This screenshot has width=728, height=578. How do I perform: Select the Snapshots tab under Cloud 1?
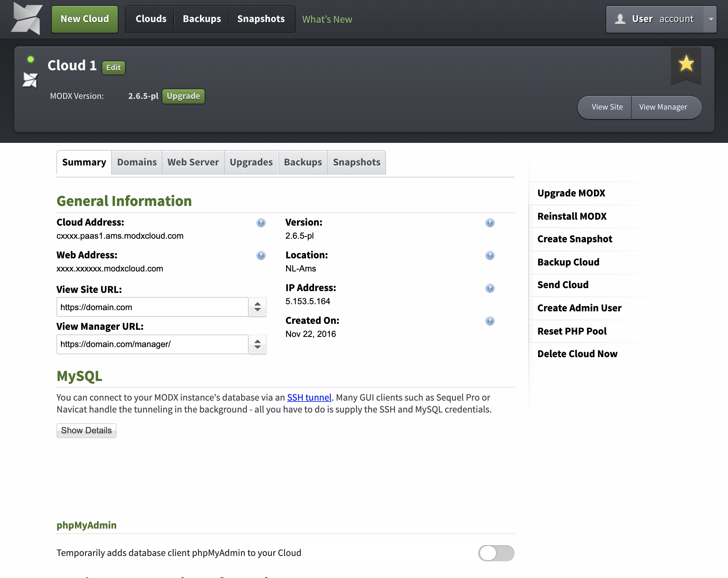click(357, 162)
